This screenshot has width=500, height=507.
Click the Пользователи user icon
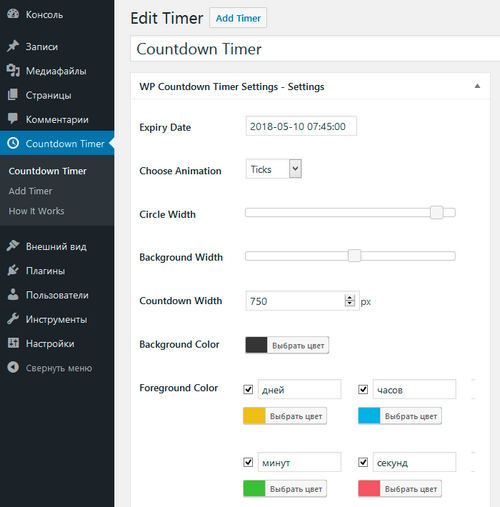click(x=13, y=295)
